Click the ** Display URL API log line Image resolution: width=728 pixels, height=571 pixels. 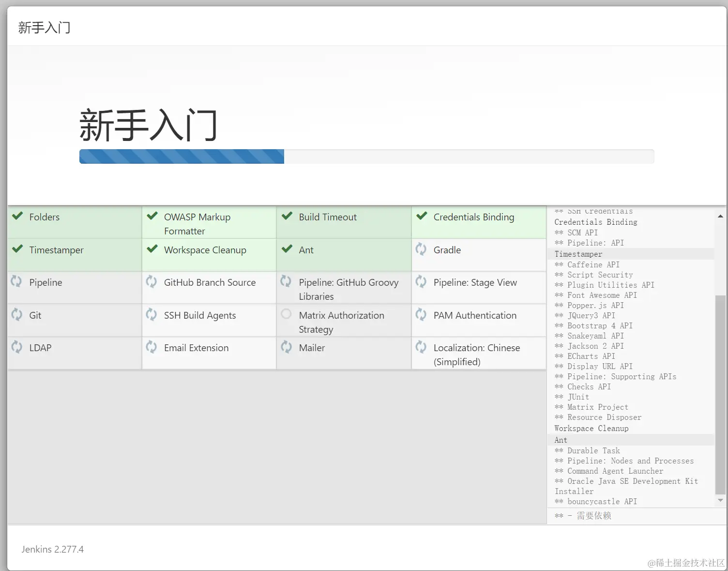(593, 366)
